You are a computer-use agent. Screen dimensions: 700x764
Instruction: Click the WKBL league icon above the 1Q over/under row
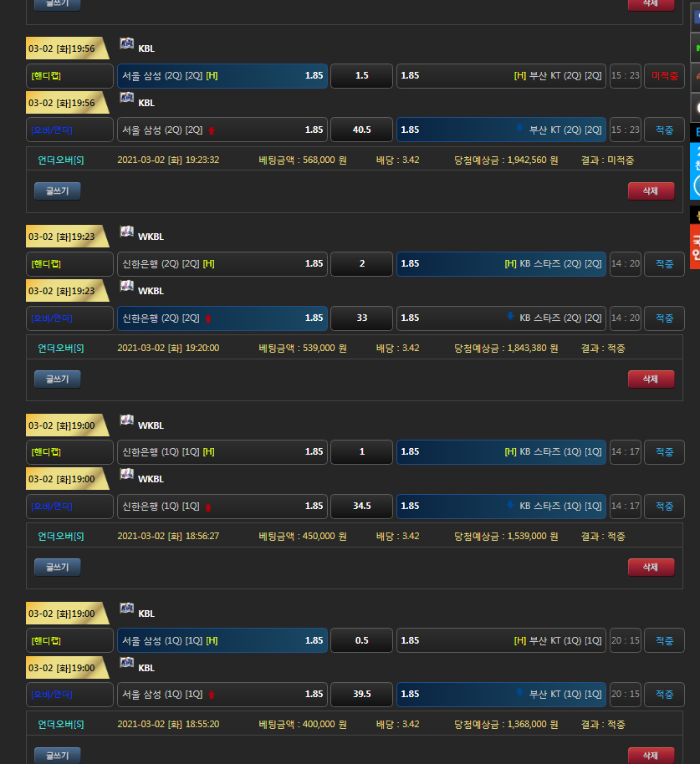[x=127, y=475]
